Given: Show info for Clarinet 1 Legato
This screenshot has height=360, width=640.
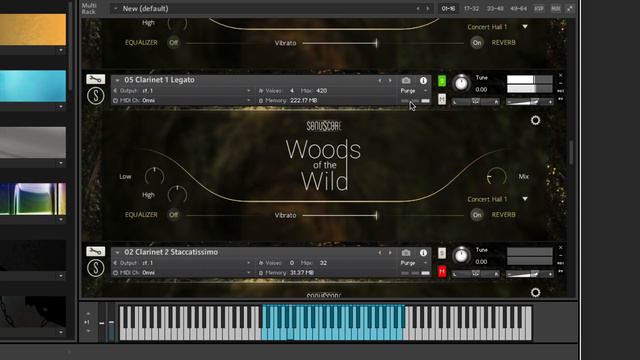Looking at the screenshot, I should point(423,80).
